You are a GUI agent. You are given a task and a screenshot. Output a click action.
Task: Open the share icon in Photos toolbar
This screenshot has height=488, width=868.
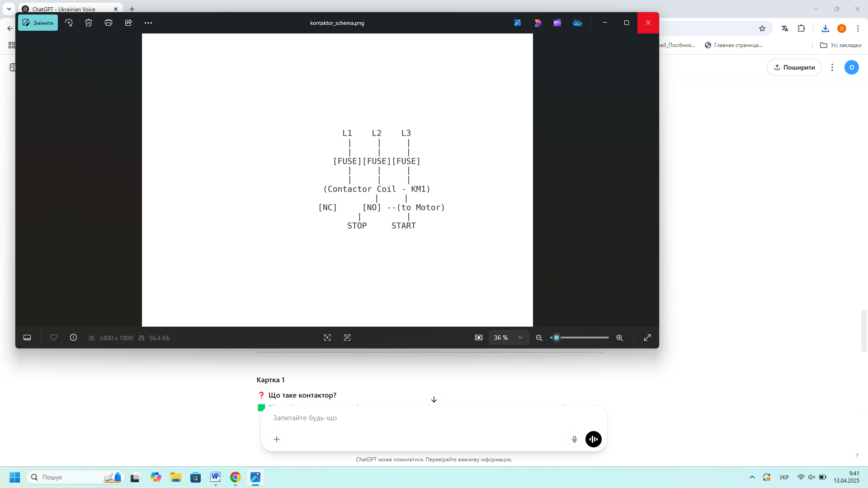[x=128, y=23]
